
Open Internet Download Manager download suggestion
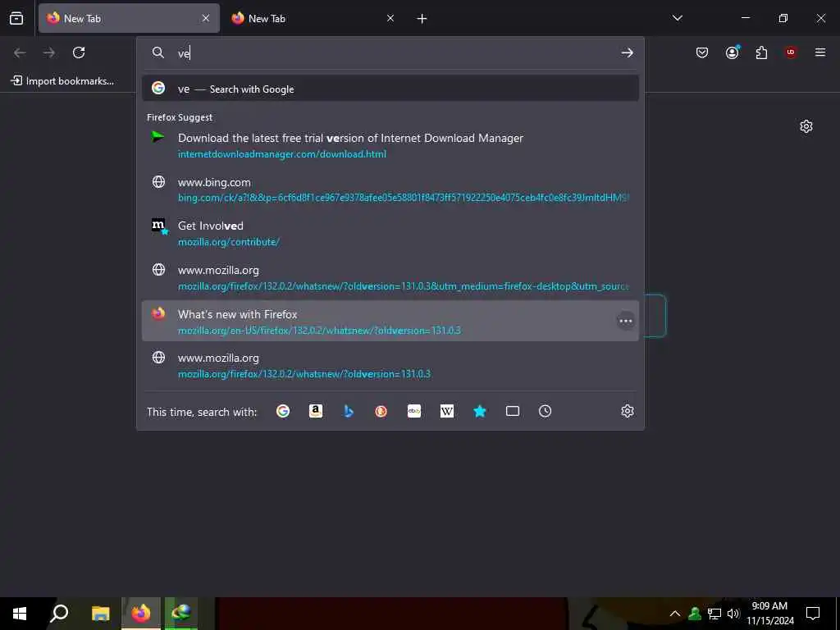[x=390, y=145]
